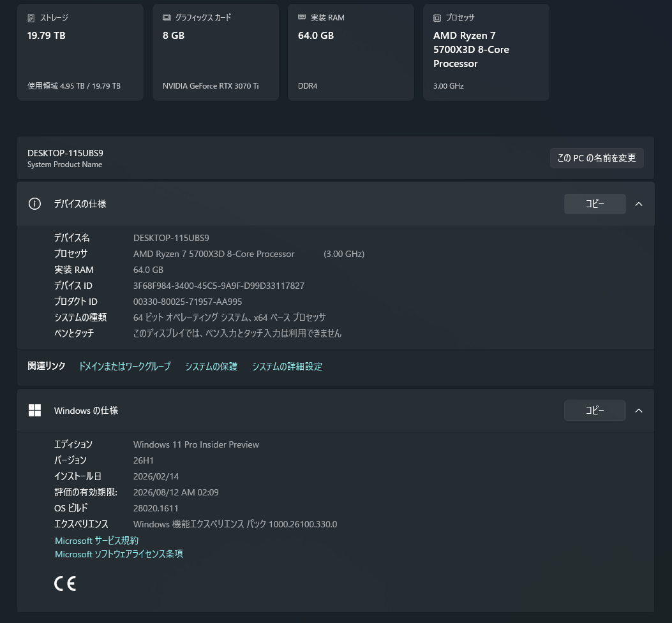672x623 pixels.
Task: Open the 実装 RAM 64.0 GB card
Action: (351, 52)
